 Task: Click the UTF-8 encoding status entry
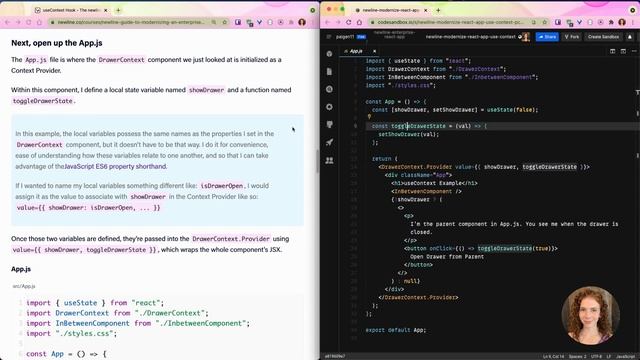pyautogui.click(x=597, y=356)
